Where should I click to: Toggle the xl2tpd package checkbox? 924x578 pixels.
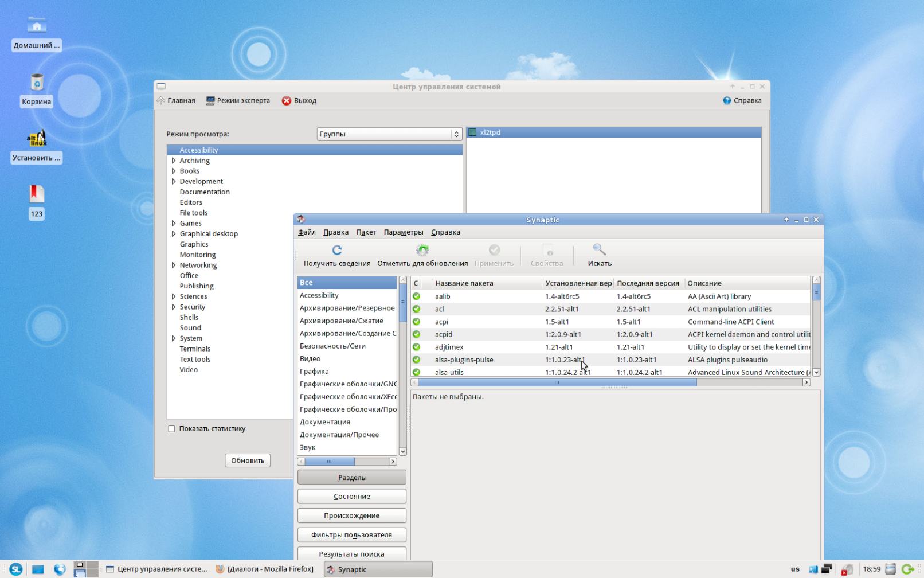tap(472, 132)
